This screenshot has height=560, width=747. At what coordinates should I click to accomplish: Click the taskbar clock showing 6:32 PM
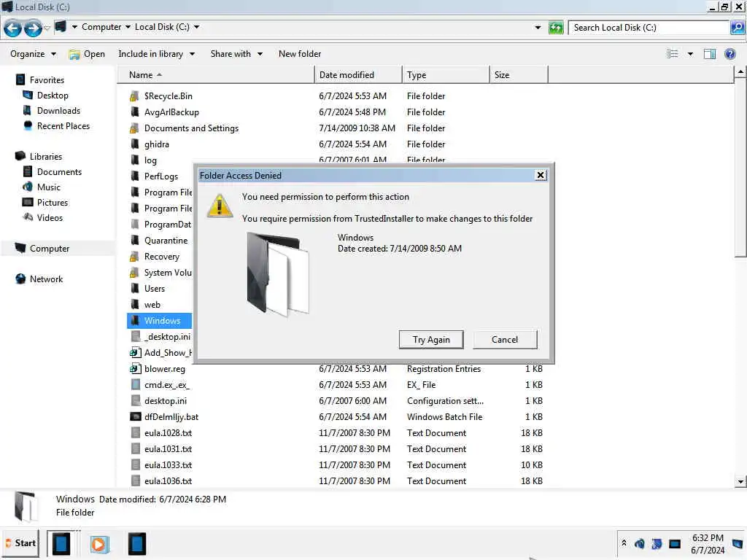coord(708,544)
